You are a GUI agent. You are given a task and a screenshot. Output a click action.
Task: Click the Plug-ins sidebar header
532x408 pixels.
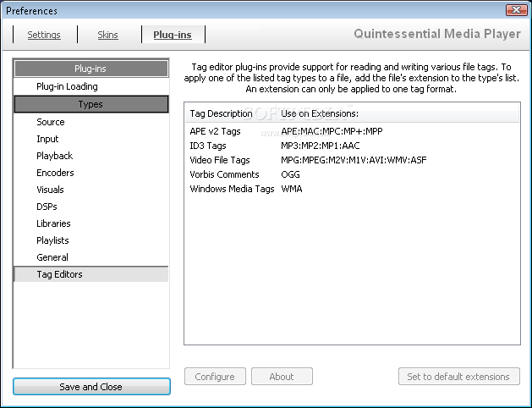[90, 69]
